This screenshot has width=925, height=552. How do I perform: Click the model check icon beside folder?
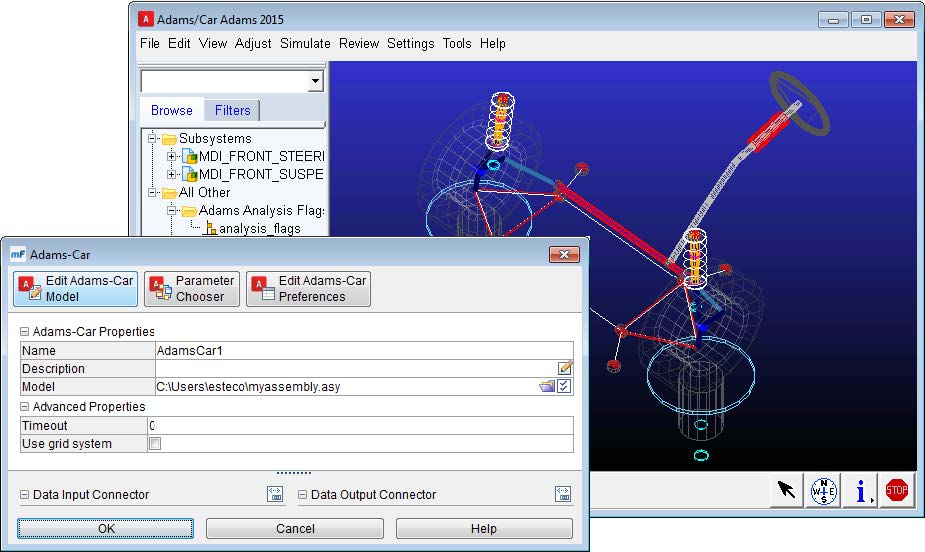click(564, 386)
